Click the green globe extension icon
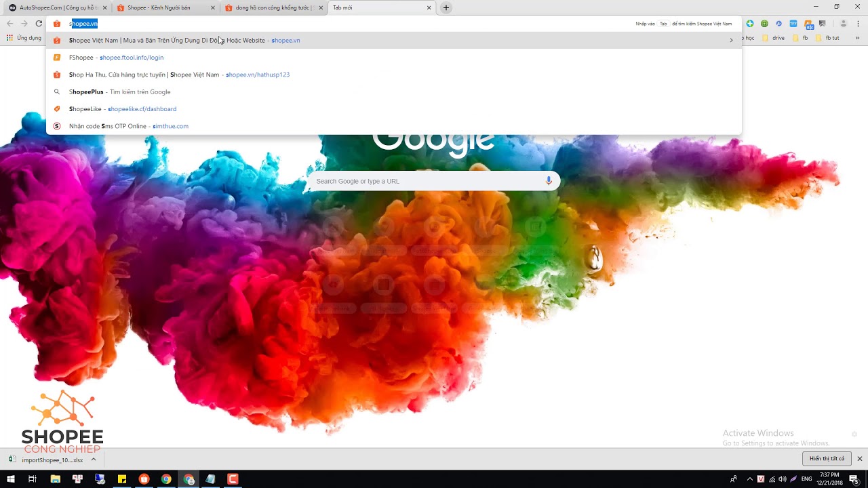 coord(764,24)
